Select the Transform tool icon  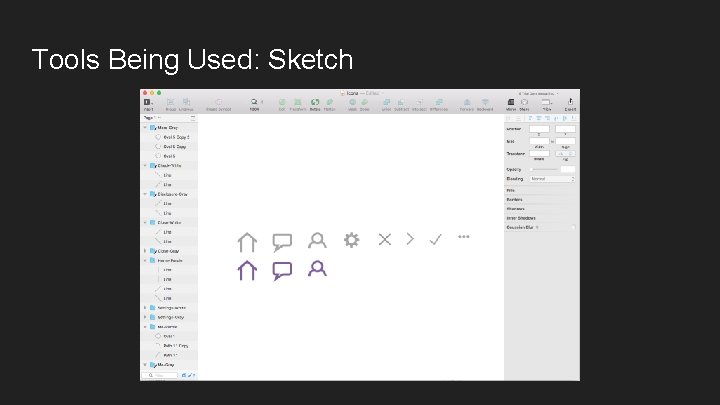(x=298, y=102)
